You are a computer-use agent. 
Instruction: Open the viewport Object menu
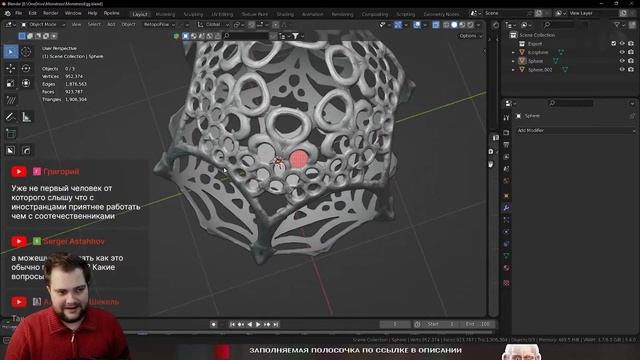coord(128,24)
